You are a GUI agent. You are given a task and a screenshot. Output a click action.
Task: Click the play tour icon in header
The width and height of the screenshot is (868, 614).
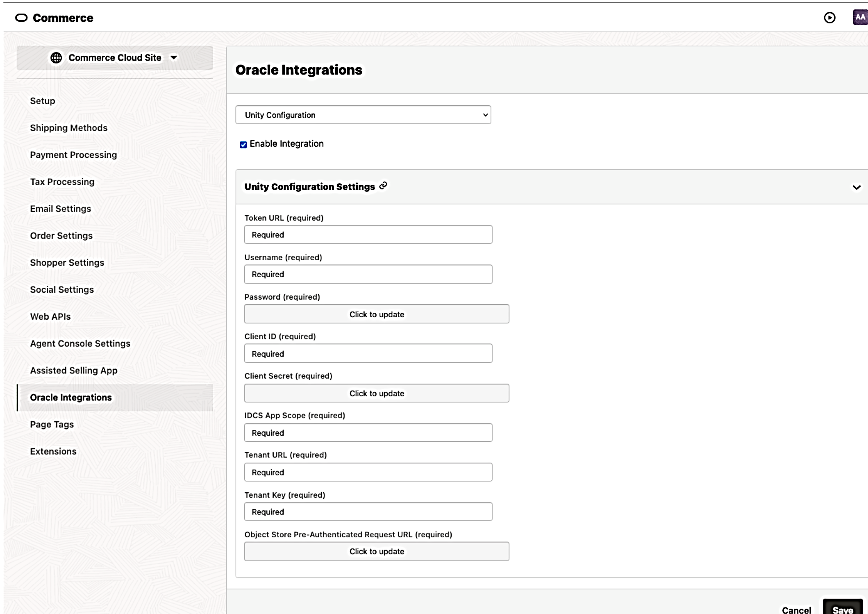click(829, 18)
